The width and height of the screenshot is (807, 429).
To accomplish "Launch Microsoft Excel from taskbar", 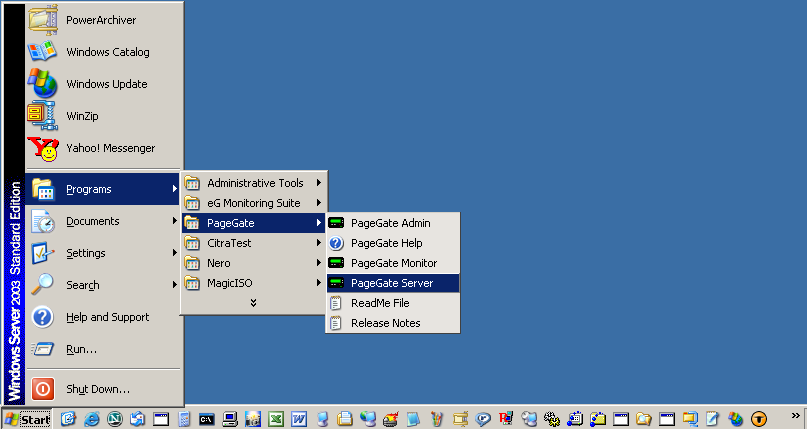I will click(x=276, y=419).
